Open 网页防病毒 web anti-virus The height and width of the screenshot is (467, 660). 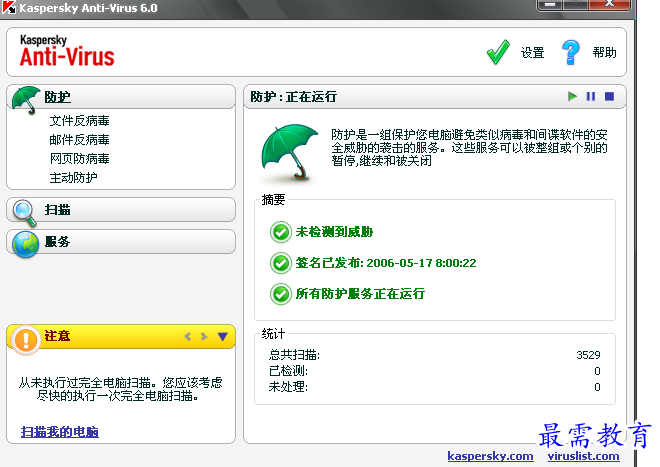(79, 159)
